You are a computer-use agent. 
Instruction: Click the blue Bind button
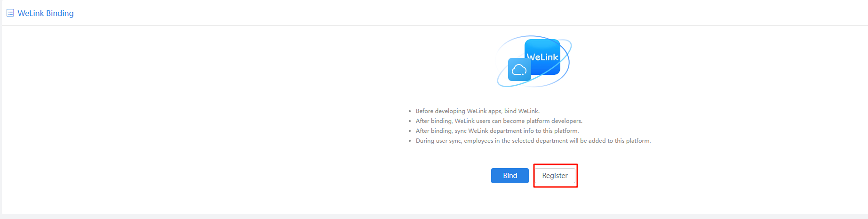510,176
